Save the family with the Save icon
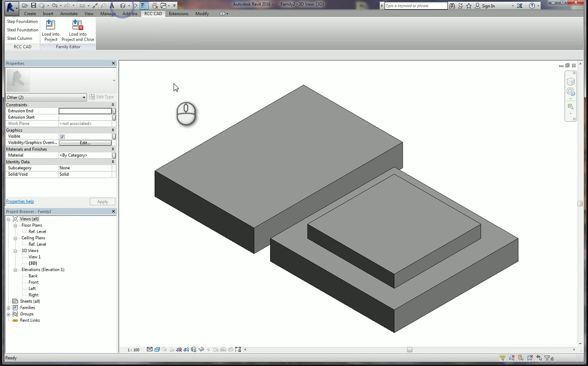Screen dimensions: 588x366 click(x=33, y=5)
